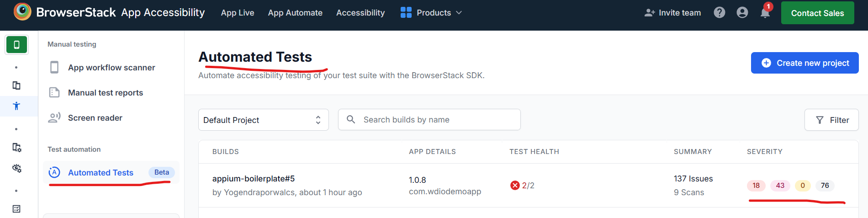Screen dimensions: 868x218
Task: Select App workflow scanner in sidebar
Action: click(111, 68)
